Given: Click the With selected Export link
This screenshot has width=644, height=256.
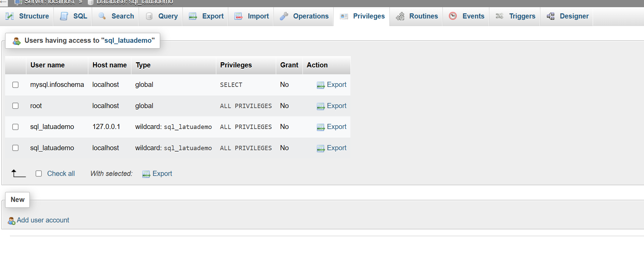Looking at the screenshot, I should pos(157,174).
